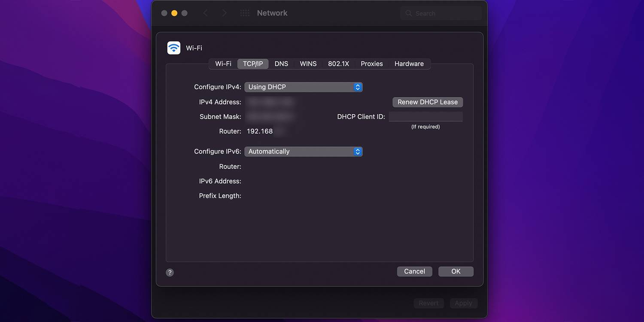Click the Wi-Fi heading label
Image resolution: width=644 pixels, height=322 pixels.
194,48
